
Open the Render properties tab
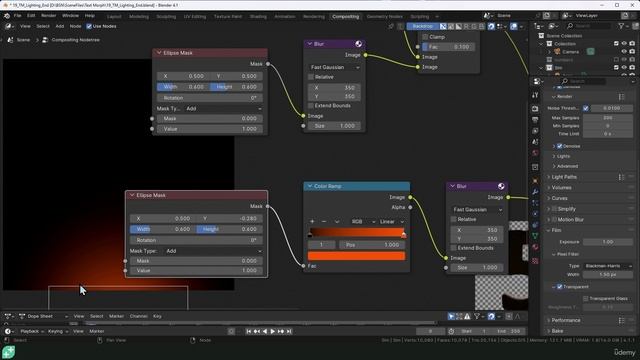(535, 109)
